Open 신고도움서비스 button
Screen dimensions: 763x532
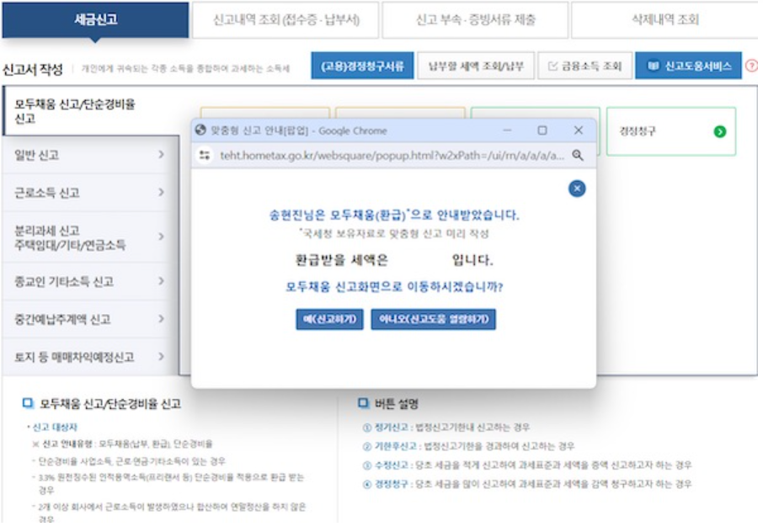(x=689, y=66)
